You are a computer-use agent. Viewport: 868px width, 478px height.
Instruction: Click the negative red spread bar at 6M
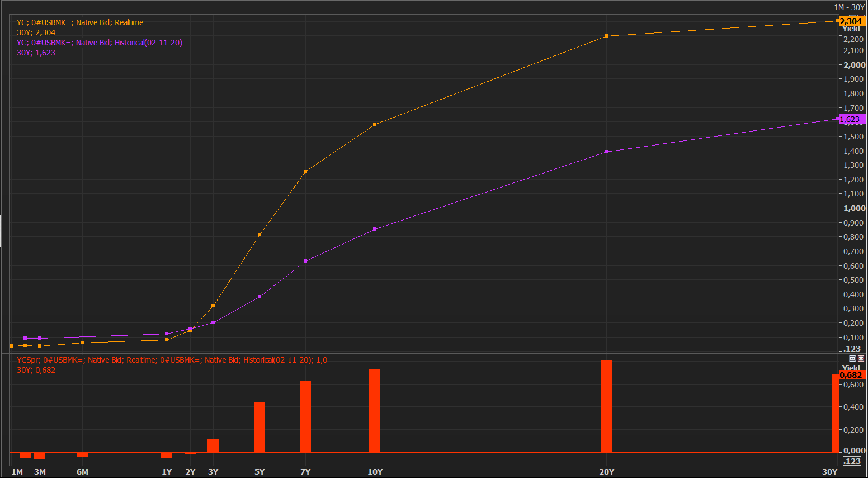[82, 455]
